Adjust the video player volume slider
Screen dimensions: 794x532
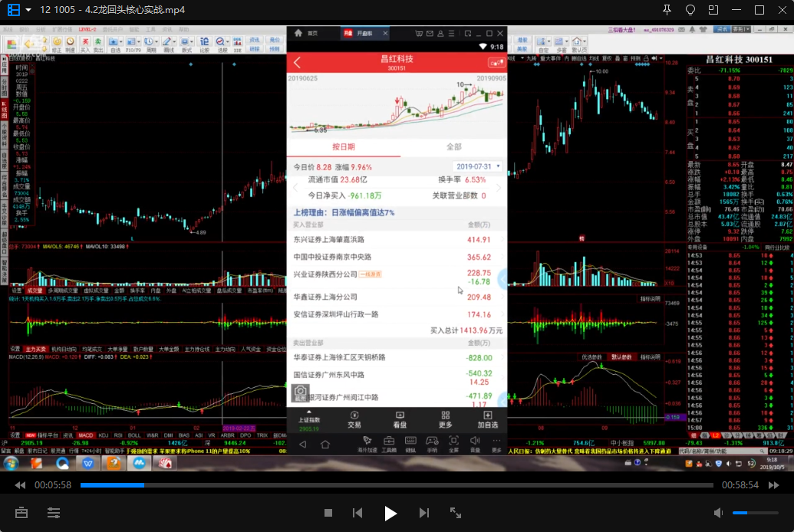coord(755,514)
